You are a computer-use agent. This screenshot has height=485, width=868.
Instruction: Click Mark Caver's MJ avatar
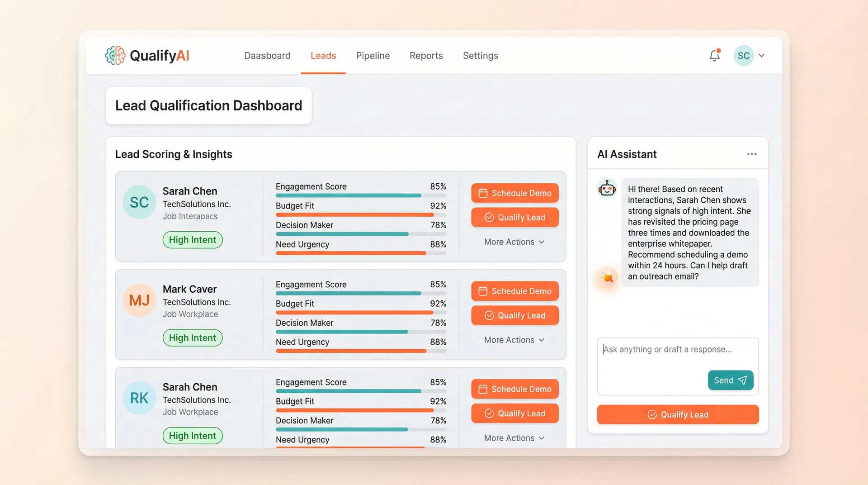point(139,300)
